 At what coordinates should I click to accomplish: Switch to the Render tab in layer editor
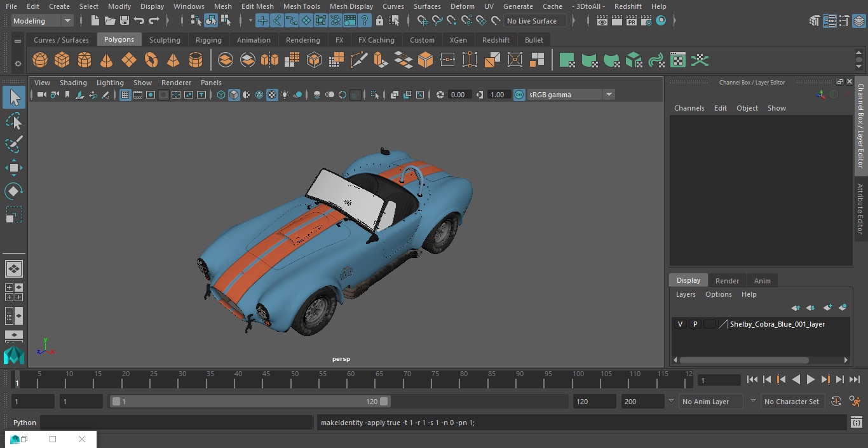tap(727, 281)
